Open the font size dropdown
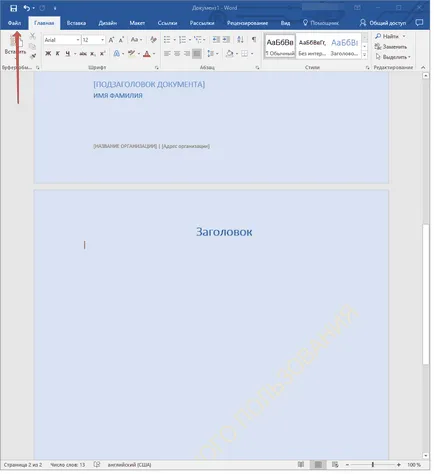 click(102, 40)
